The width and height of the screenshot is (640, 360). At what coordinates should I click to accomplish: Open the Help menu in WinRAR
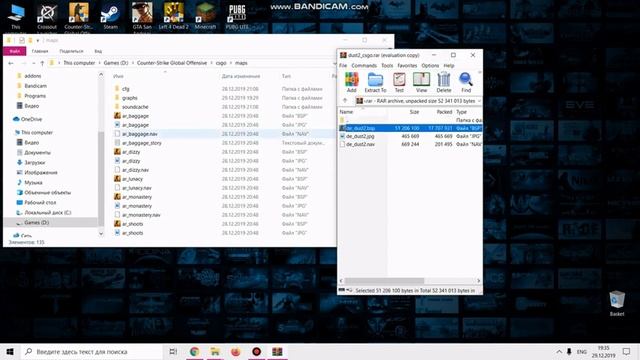pos(449,66)
